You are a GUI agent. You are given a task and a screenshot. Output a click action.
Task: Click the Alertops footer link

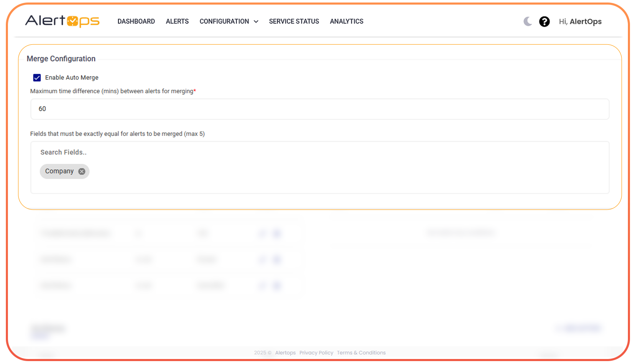pyautogui.click(x=286, y=353)
